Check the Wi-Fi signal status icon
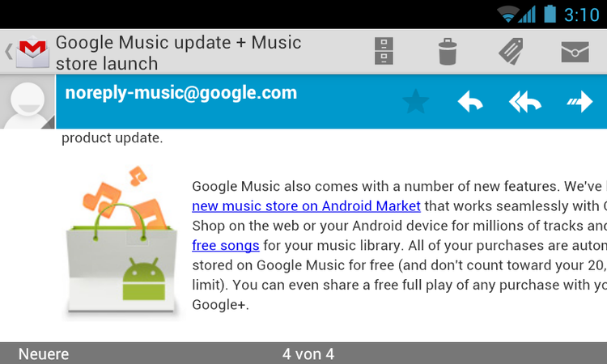This screenshot has width=607, height=364. tap(508, 15)
